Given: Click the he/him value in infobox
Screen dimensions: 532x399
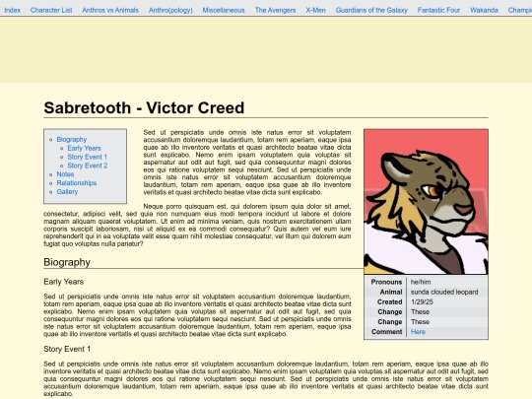Looking at the screenshot, I should coord(421,282).
